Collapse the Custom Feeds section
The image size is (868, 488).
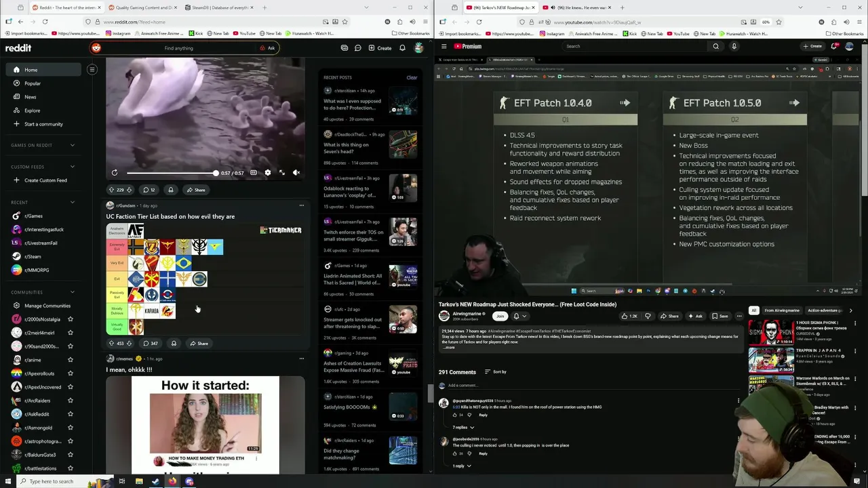tap(73, 167)
